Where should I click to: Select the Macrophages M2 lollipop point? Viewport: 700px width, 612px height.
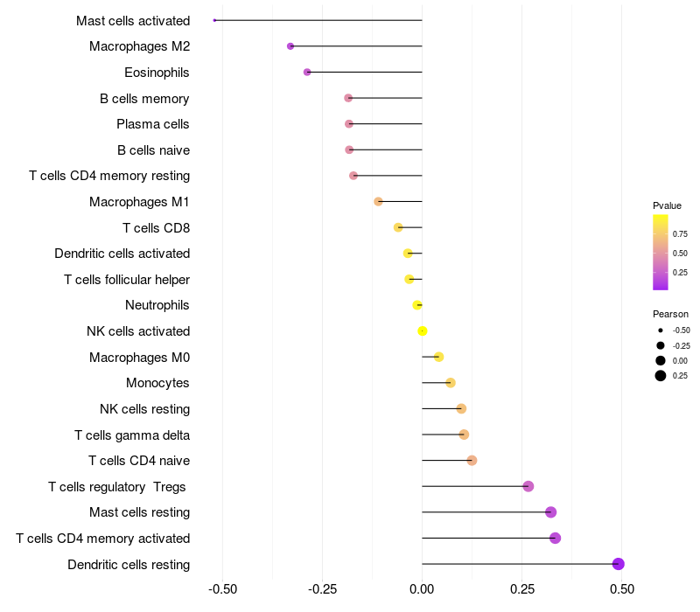click(x=290, y=46)
